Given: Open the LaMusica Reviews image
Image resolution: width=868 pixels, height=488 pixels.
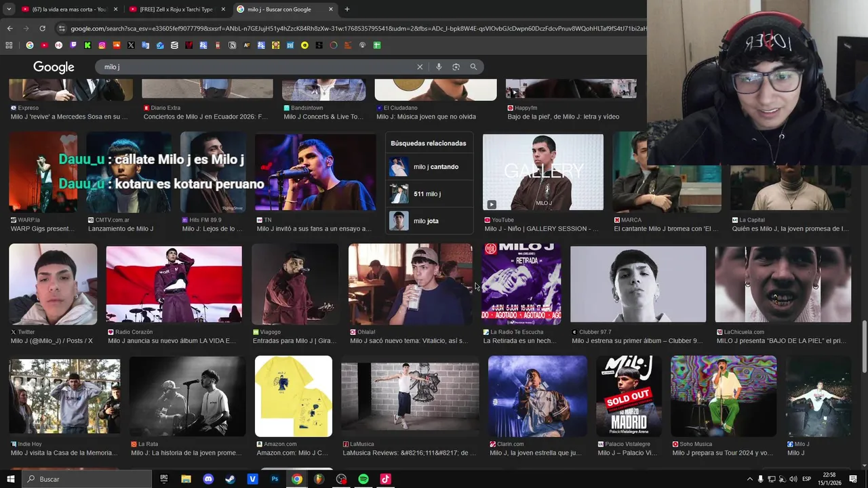Looking at the screenshot, I should 410,396.
